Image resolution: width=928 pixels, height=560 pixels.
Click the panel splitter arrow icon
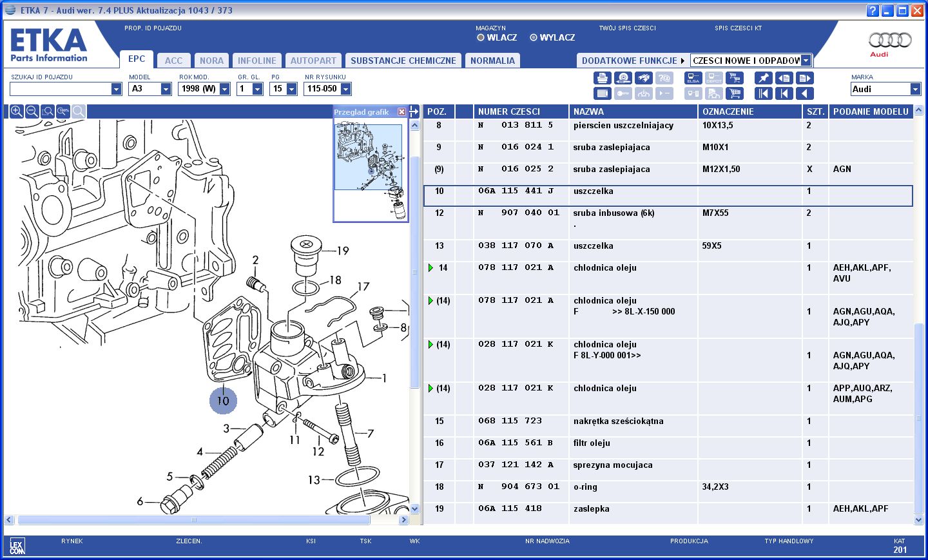point(414,111)
